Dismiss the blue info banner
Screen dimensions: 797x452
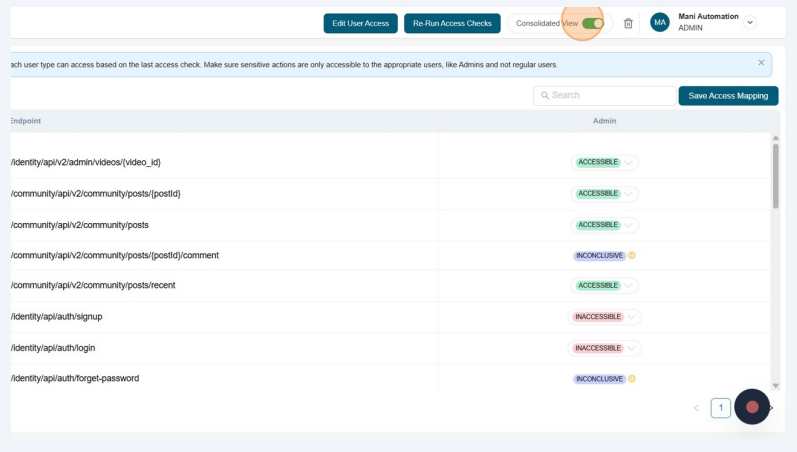click(x=761, y=63)
